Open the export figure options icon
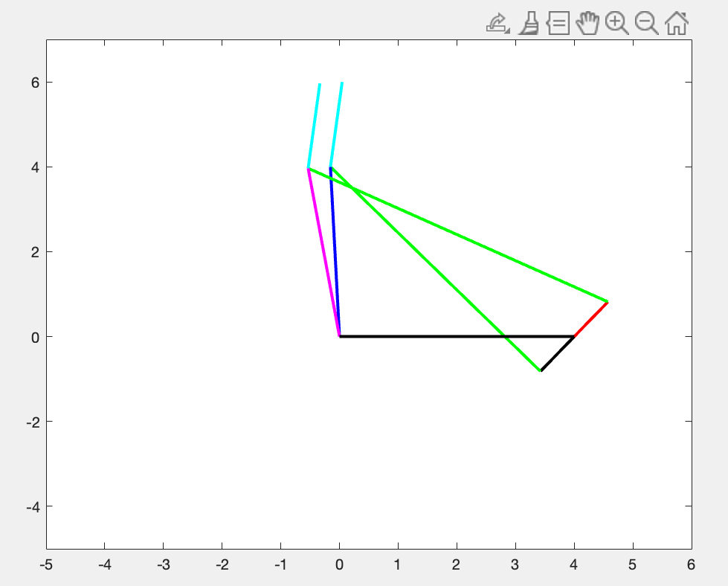 pos(497,24)
